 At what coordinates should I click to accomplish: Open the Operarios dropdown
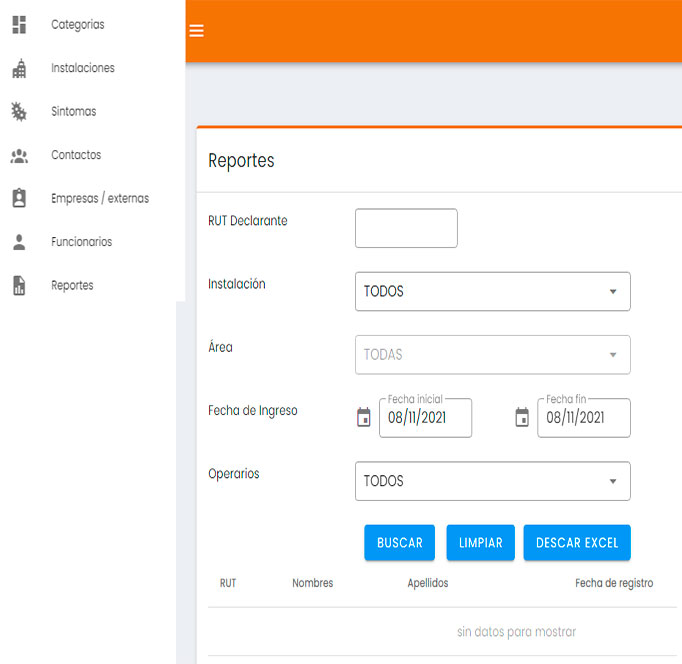tap(492, 481)
